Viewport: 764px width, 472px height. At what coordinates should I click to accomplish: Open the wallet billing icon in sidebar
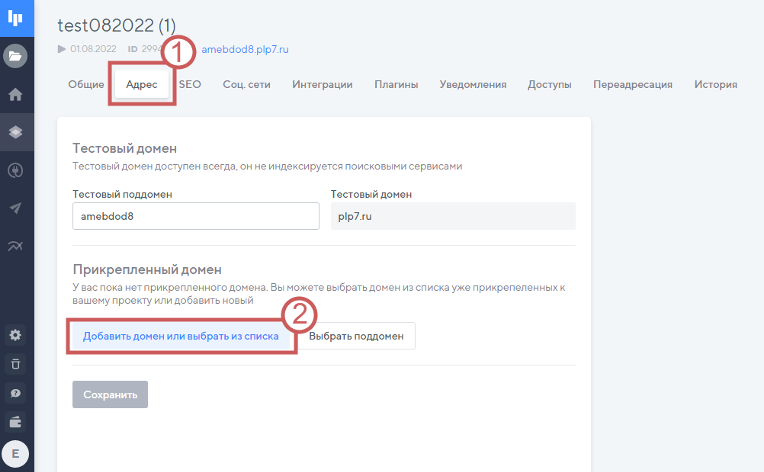pos(16,421)
